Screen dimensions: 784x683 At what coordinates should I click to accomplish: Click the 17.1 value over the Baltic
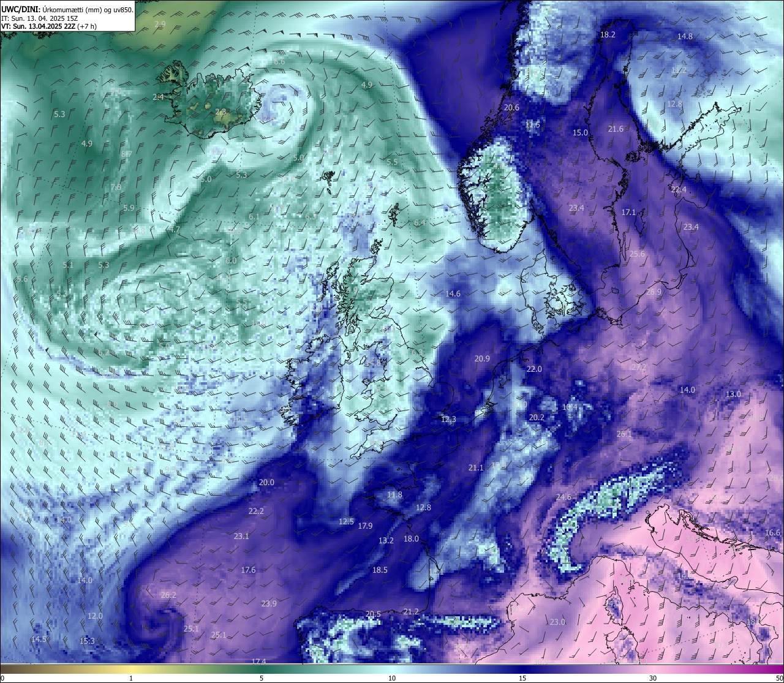629,213
